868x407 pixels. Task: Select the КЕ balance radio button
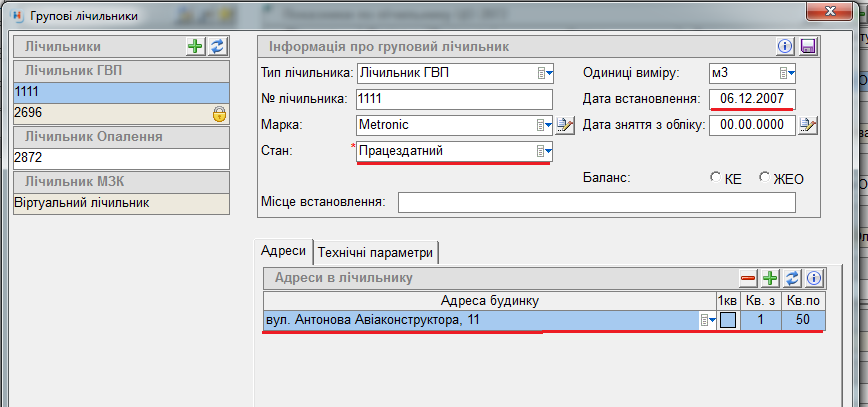point(715,178)
